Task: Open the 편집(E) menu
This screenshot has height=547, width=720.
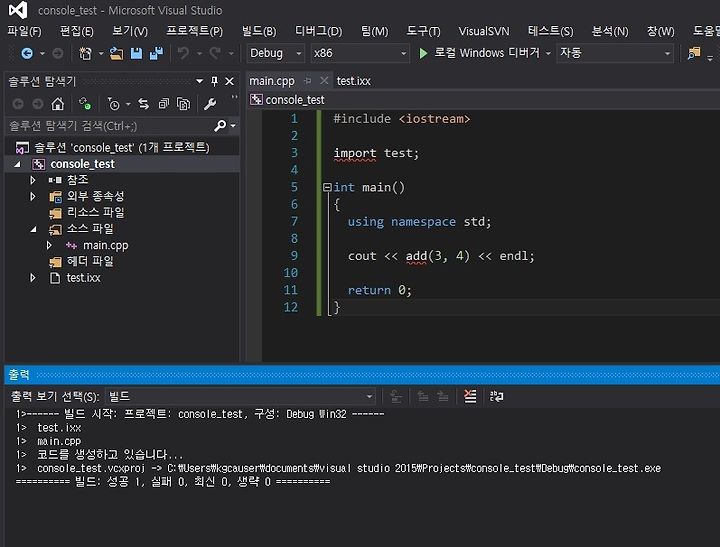Action: 77,31
